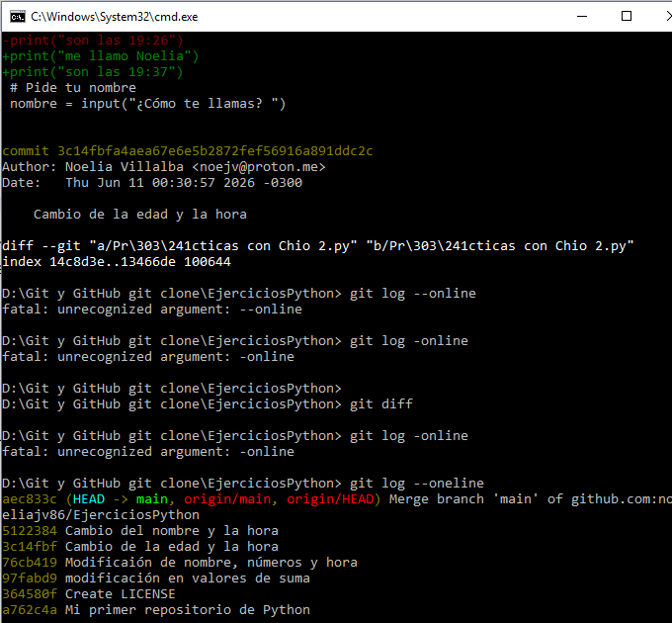Click the red 'origin/main' label
This screenshot has width=672, height=623.
(227, 499)
